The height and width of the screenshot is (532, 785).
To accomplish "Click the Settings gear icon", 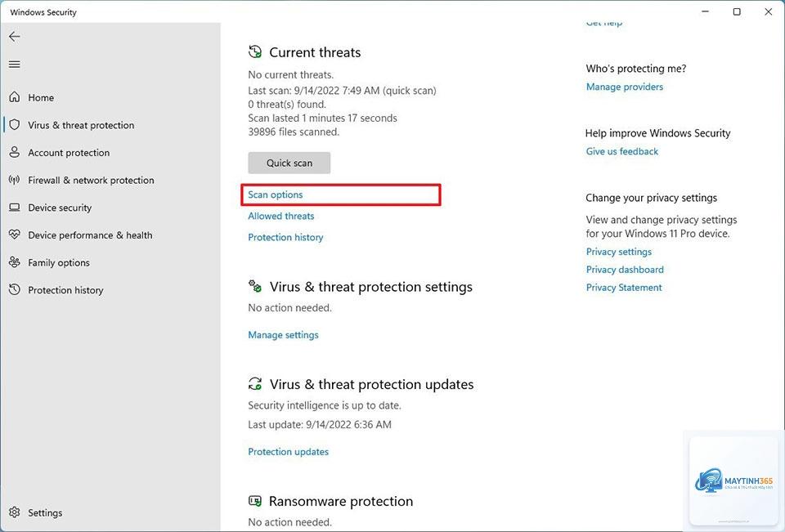I will click(x=15, y=512).
